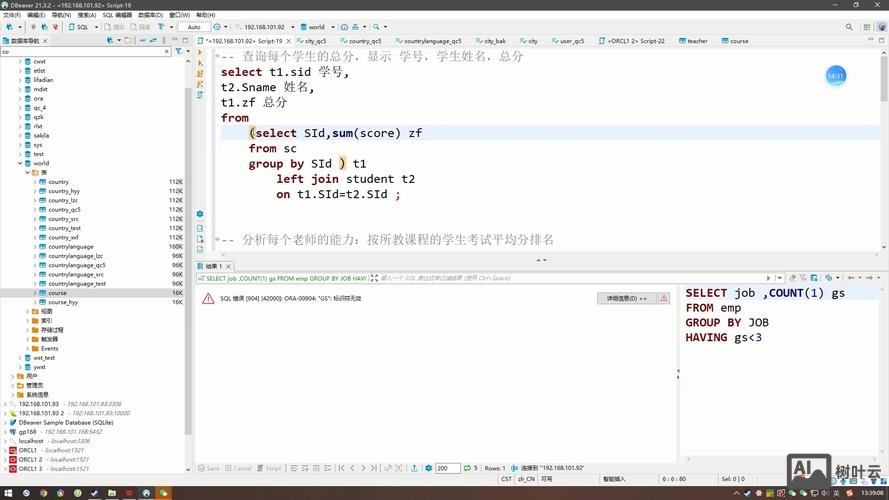Select the country_hyy table in tree
This screenshot has height=500, width=889.
64,191
